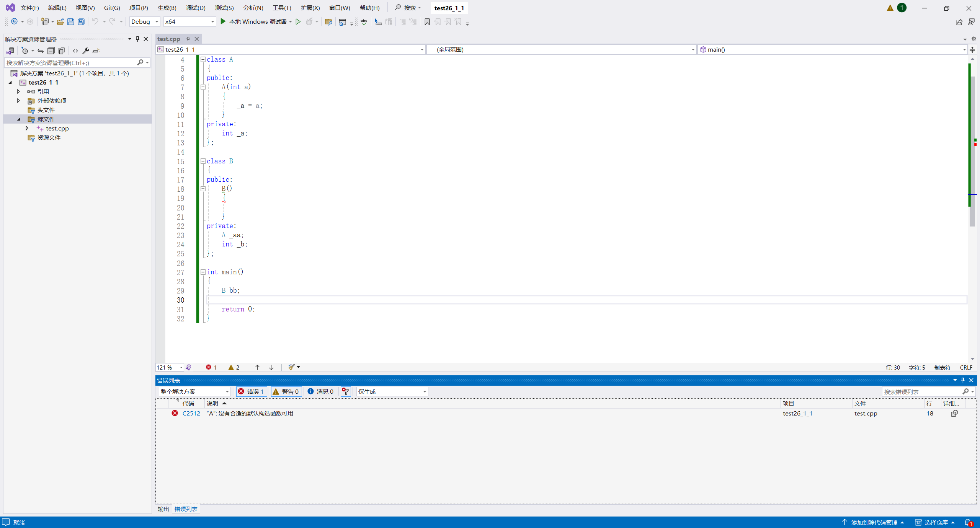
Task: Expand the test.cpp tree node
Action: tap(27, 128)
